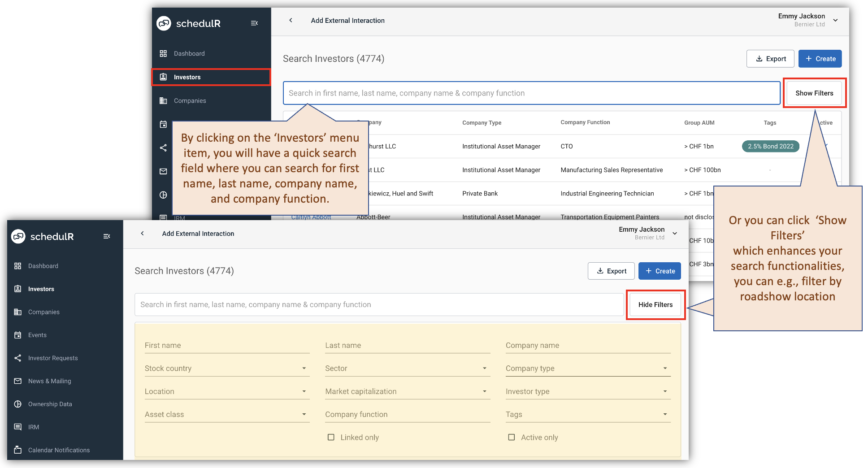
Task: Open the Dashboard panel icon
Action: click(x=18, y=265)
